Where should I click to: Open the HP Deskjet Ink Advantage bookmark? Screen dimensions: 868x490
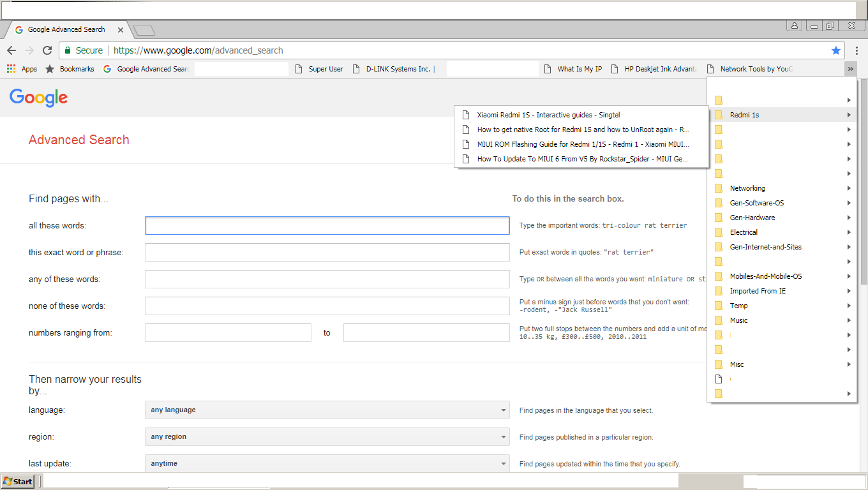(x=654, y=69)
